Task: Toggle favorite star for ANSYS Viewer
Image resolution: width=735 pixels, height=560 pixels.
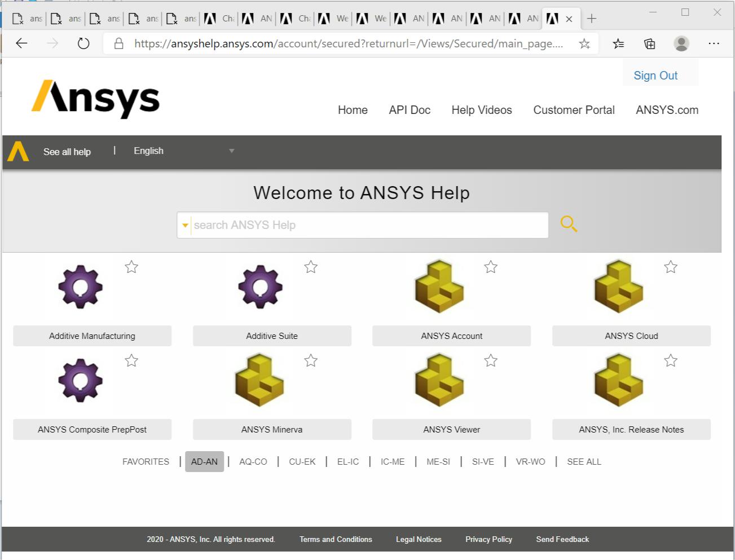Action: (x=491, y=360)
